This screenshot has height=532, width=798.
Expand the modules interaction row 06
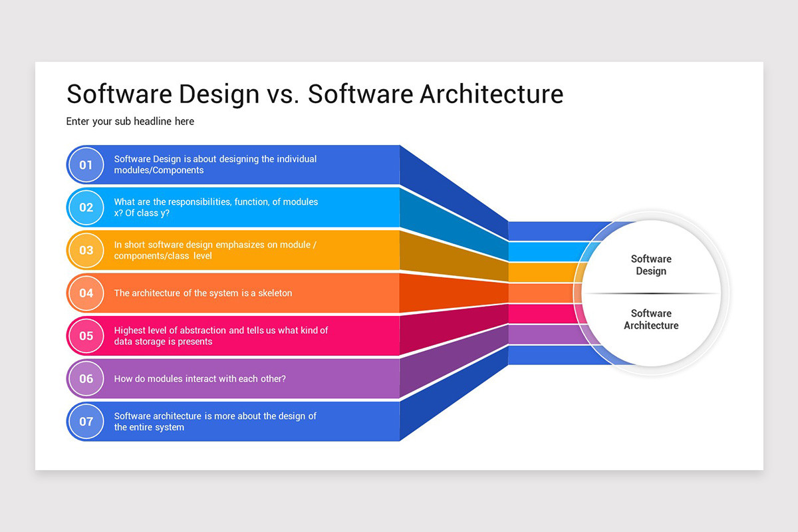pos(253,378)
